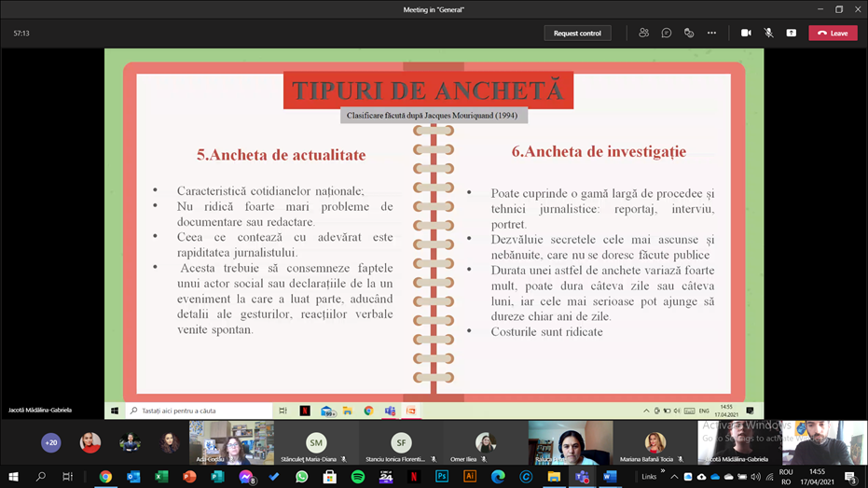Toggle the camera on or off

pos(746,33)
